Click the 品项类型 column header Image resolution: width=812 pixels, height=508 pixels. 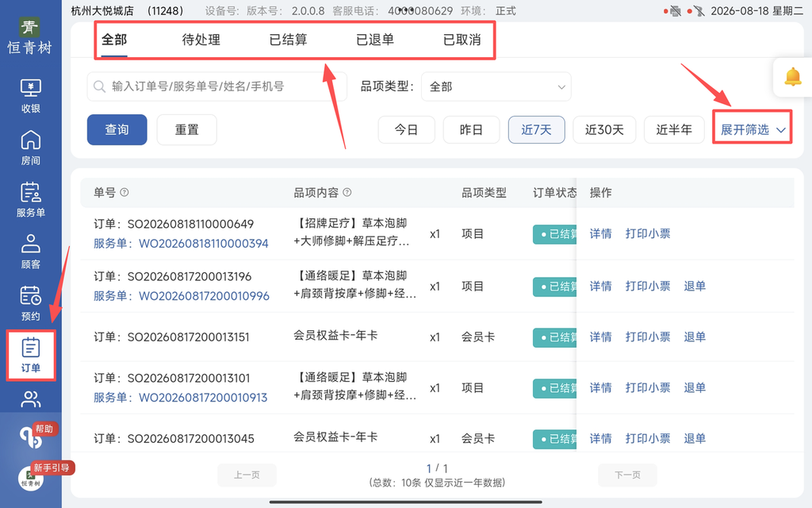pos(484,193)
